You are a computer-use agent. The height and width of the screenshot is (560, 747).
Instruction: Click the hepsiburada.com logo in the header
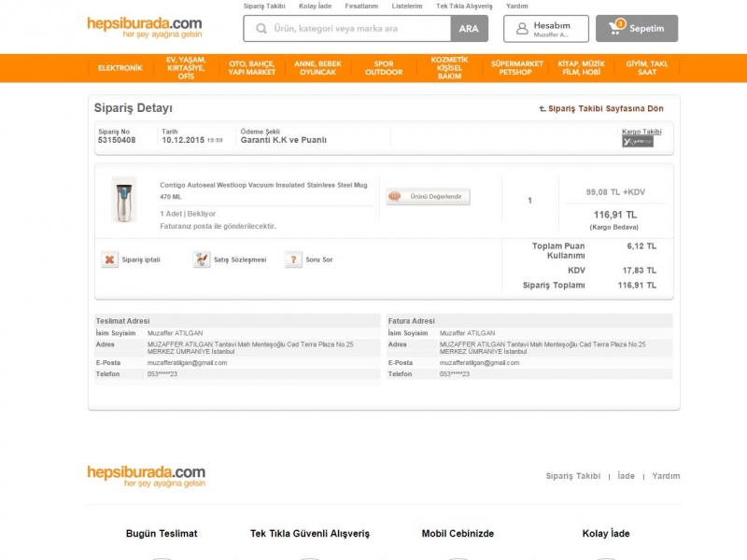point(145,28)
